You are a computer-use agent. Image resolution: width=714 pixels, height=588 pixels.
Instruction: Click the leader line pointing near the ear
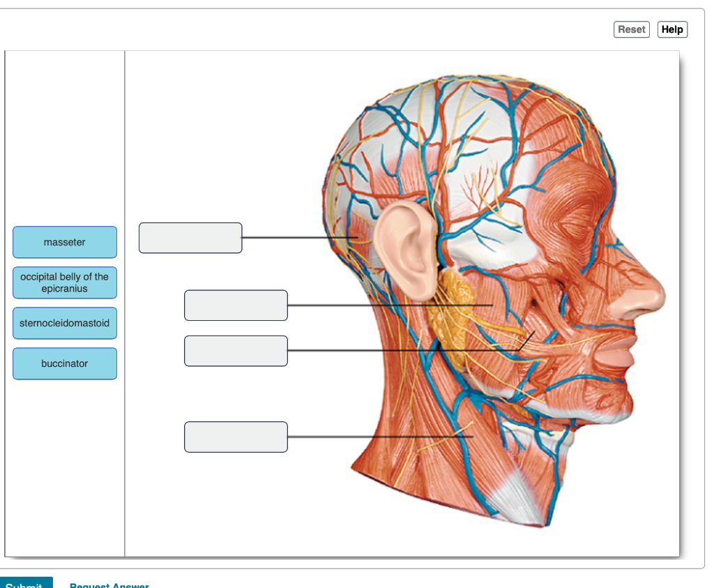[300, 238]
